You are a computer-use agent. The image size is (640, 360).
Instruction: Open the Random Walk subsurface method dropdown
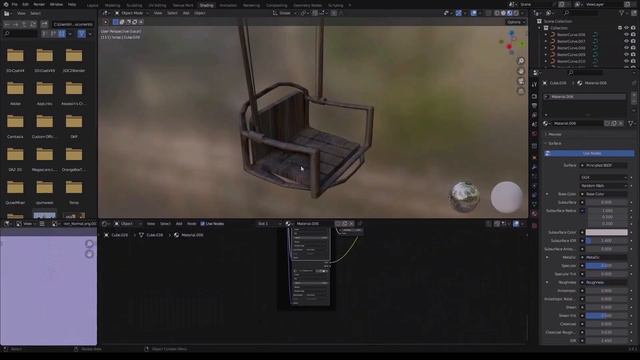[x=604, y=186]
